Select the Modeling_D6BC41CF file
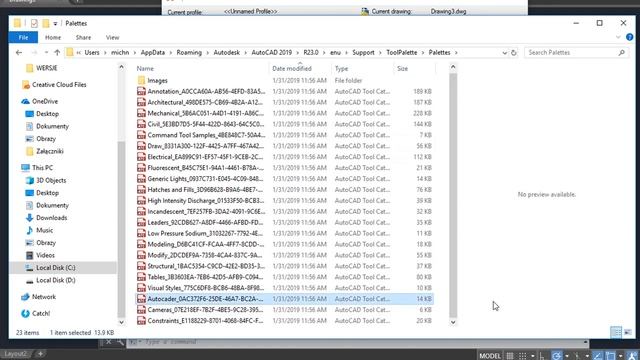Image resolution: width=640 pixels, height=360 pixels. tap(284, 244)
